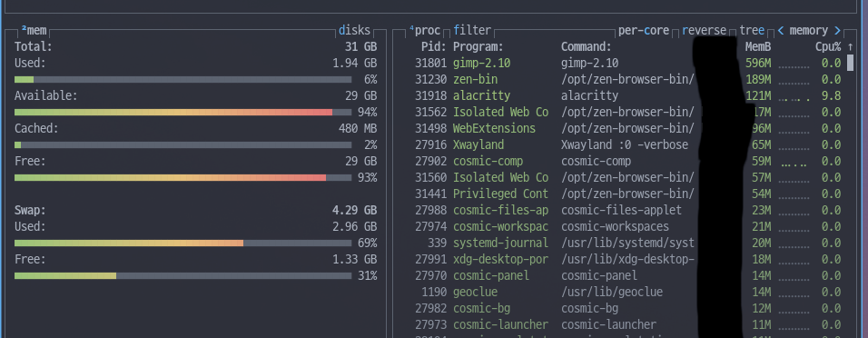Select next sort column with right arrow
This screenshot has height=338, width=868.
837,31
